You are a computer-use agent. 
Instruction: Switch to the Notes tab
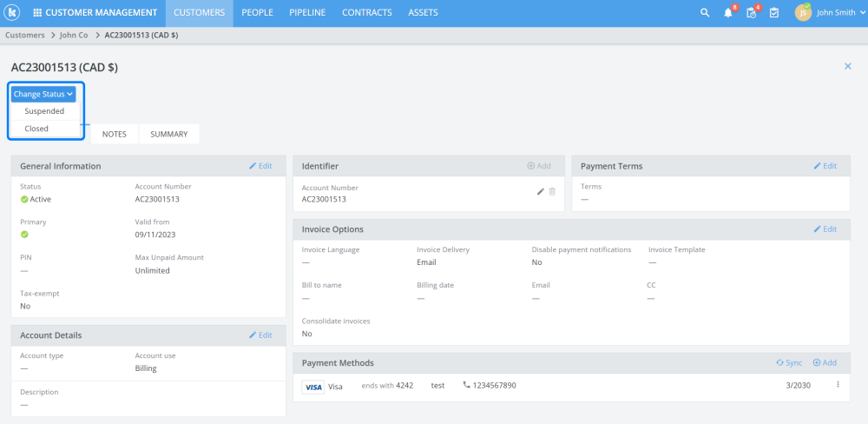[x=114, y=134]
